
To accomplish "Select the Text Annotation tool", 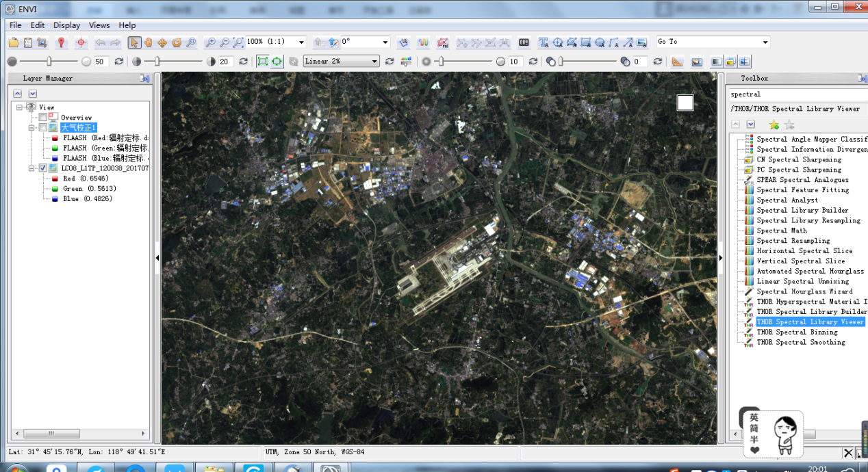I will click(544, 42).
